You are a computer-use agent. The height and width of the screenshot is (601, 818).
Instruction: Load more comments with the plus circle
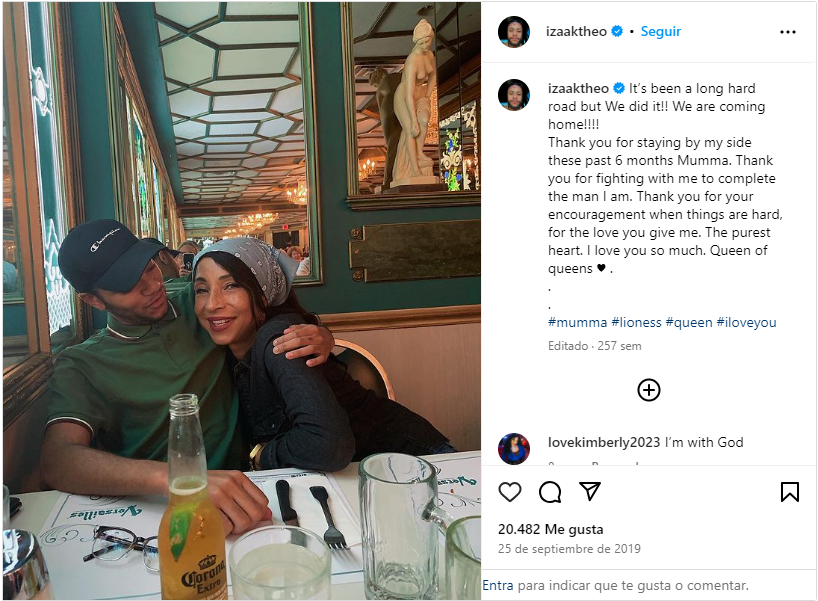click(x=649, y=390)
